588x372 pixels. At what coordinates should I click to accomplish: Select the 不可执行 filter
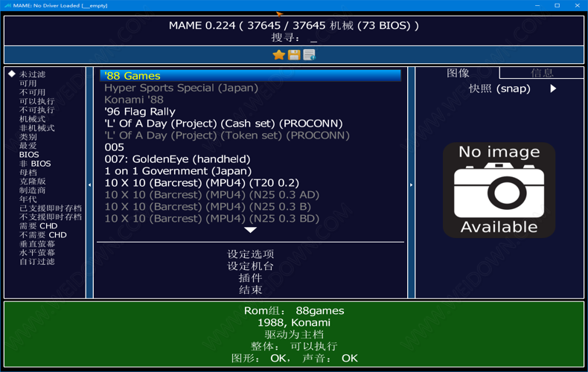[36, 110]
